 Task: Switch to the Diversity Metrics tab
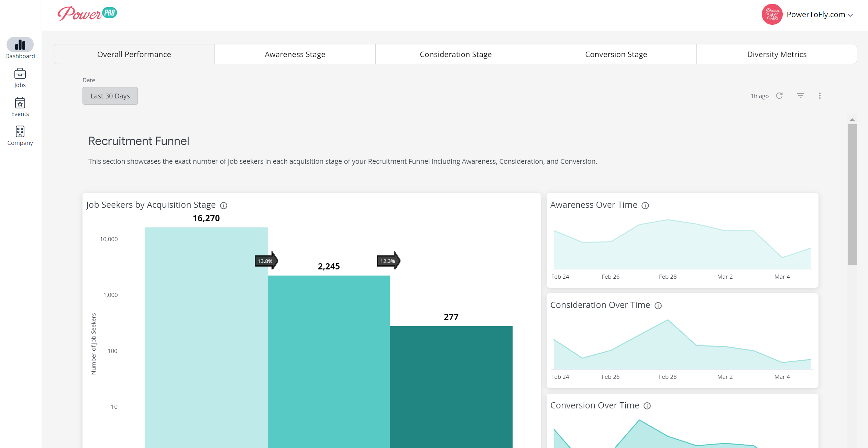coord(777,54)
